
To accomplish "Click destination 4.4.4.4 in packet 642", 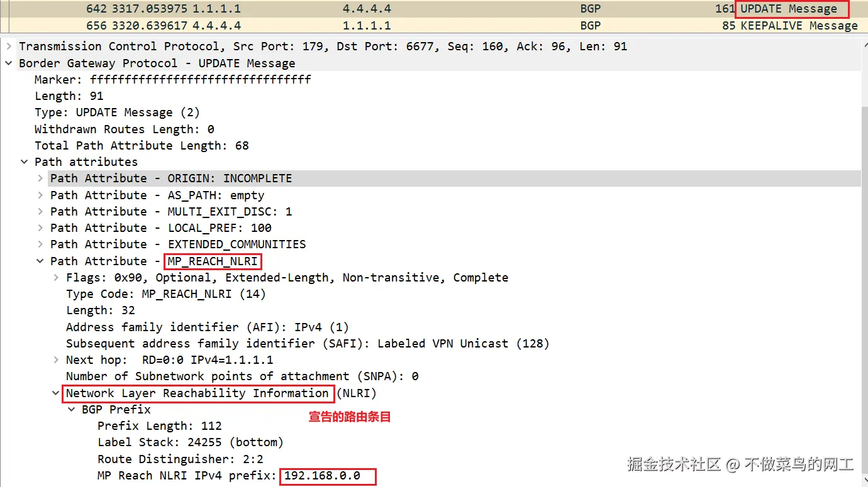I will 367,9.
